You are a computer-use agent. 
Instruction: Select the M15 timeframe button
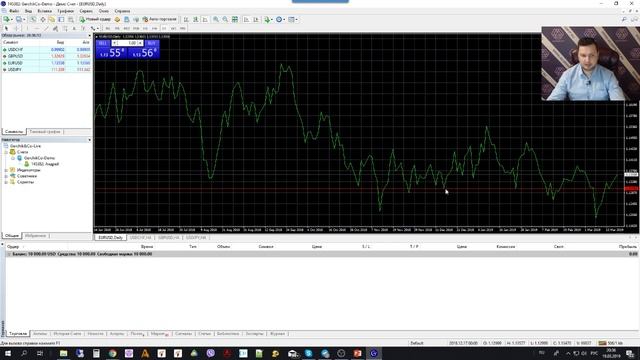pos(127,28)
